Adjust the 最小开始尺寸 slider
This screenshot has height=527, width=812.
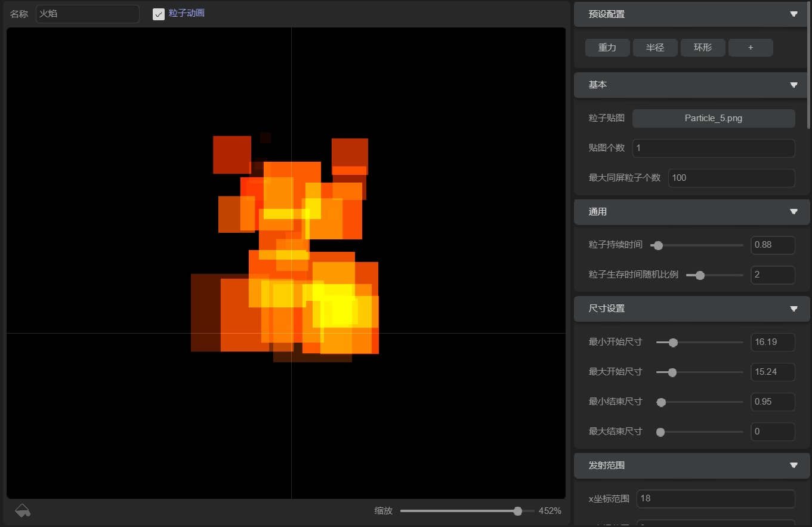click(x=700, y=343)
